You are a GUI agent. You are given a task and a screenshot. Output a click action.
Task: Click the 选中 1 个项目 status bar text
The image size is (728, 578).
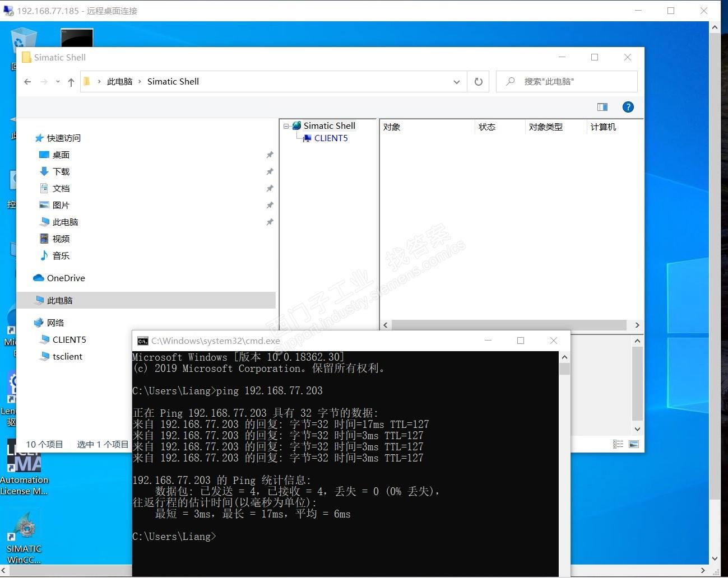[x=103, y=444]
